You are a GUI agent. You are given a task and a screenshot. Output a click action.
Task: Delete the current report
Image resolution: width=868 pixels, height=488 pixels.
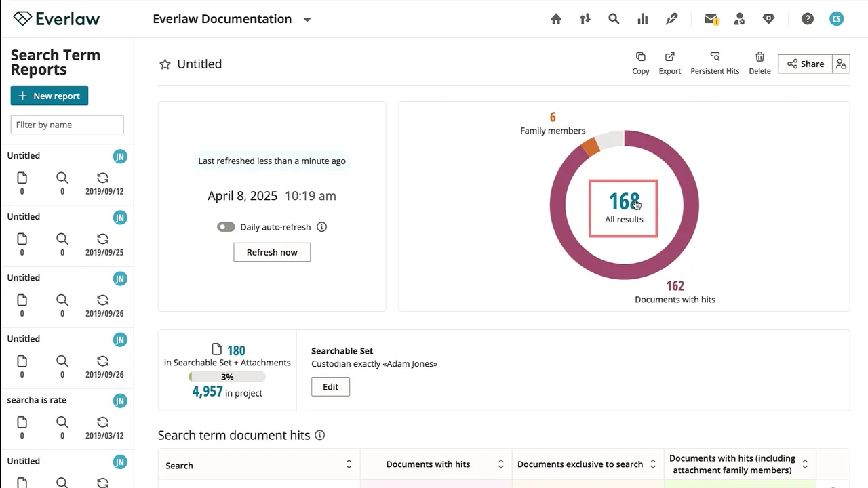pos(759,63)
